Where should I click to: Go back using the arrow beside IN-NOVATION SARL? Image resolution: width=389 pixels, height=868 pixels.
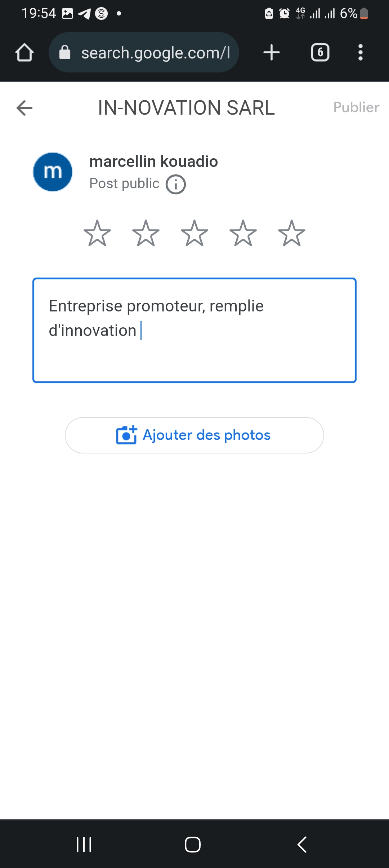click(x=24, y=108)
